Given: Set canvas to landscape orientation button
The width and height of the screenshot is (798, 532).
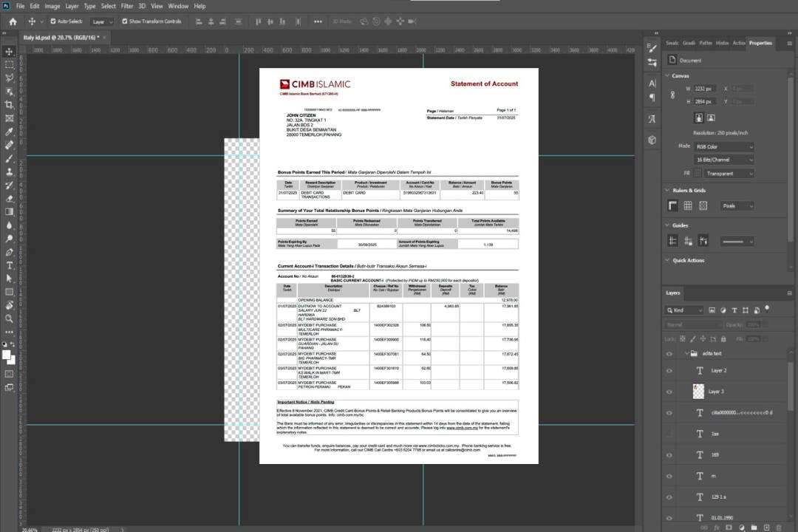Looking at the screenshot, I should point(711,118).
